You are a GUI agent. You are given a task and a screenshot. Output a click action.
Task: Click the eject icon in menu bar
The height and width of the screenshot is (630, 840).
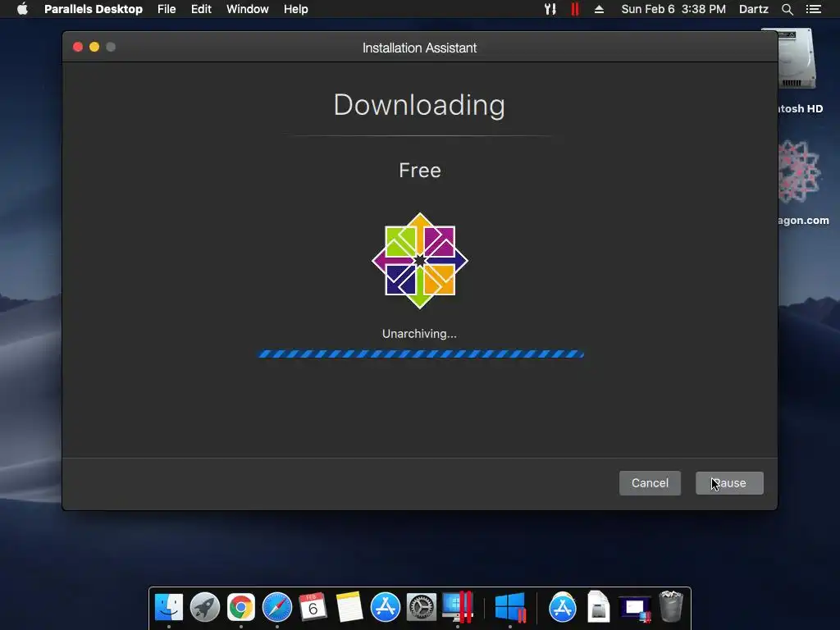coord(599,9)
